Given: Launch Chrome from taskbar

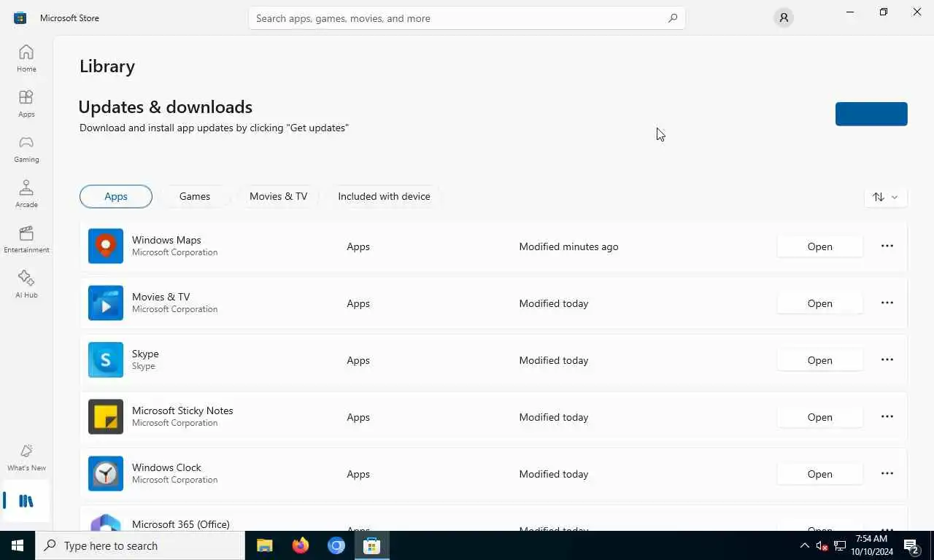Looking at the screenshot, I should [336, 545].
